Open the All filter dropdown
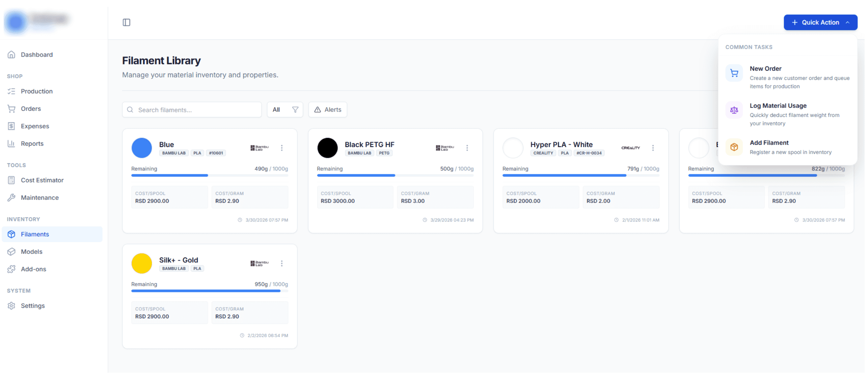 284,110
